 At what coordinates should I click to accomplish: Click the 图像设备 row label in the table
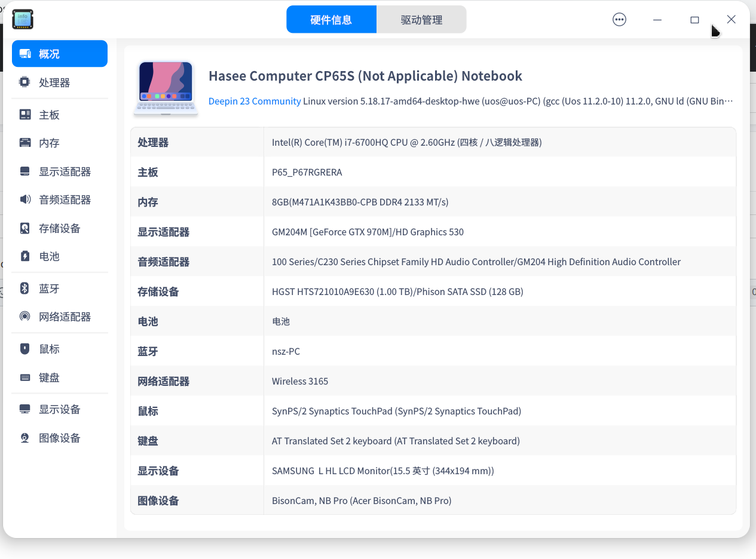158,500
